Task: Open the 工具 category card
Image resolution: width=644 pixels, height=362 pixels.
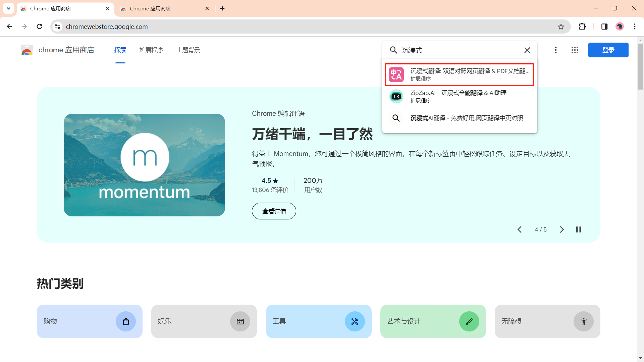Action: pos(318,321)
